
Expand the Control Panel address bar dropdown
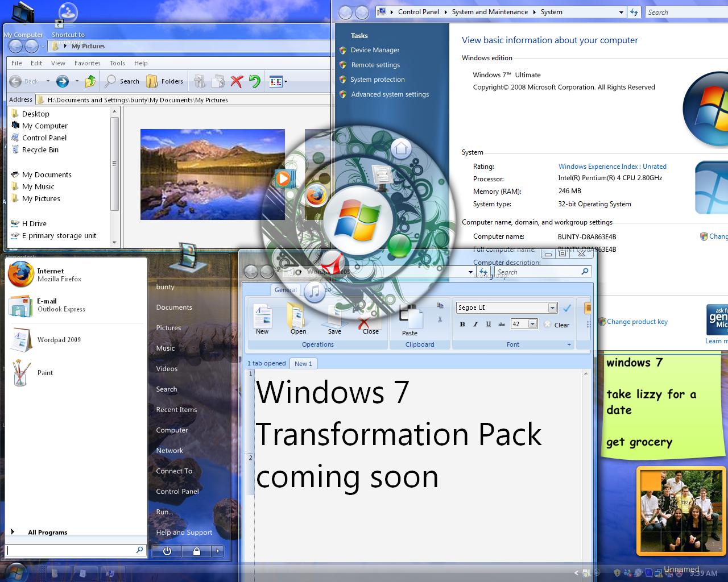[622, 11]
